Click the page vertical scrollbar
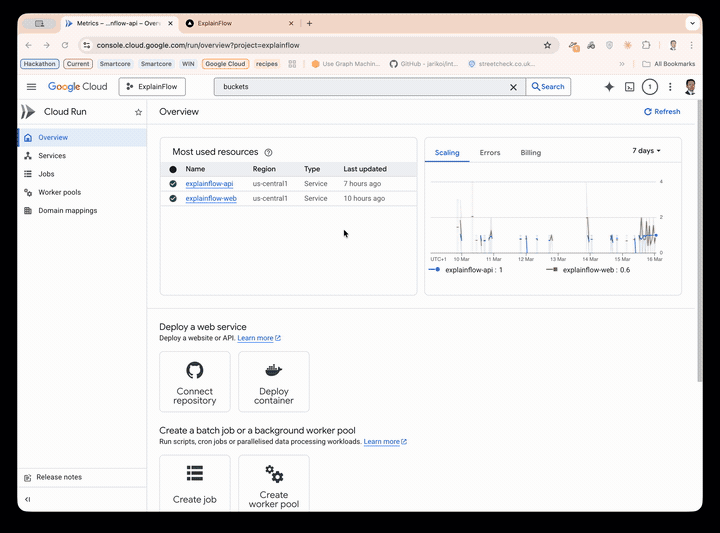720x533 pixels. tap(699, 241)
